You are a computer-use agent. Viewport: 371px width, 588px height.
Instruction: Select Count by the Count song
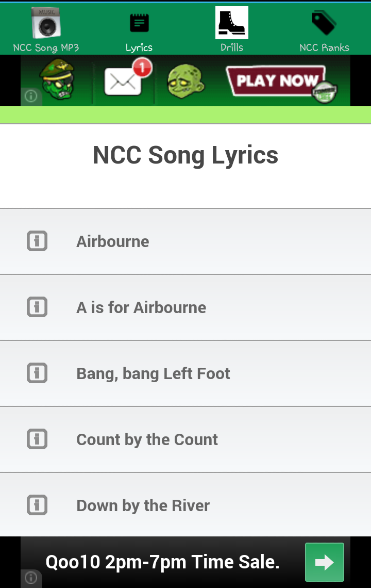(x=147, y=439)
